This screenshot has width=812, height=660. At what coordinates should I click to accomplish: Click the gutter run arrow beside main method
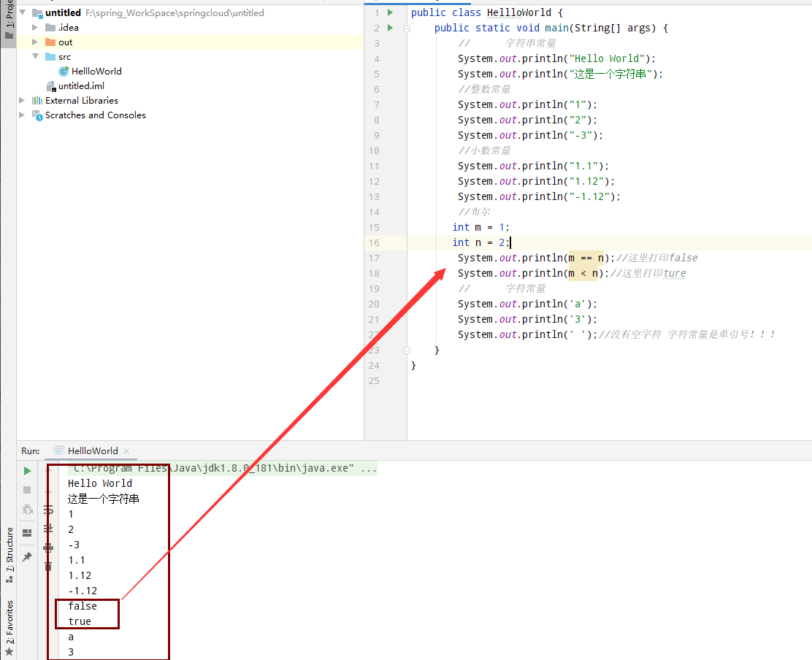coord(391,28)
